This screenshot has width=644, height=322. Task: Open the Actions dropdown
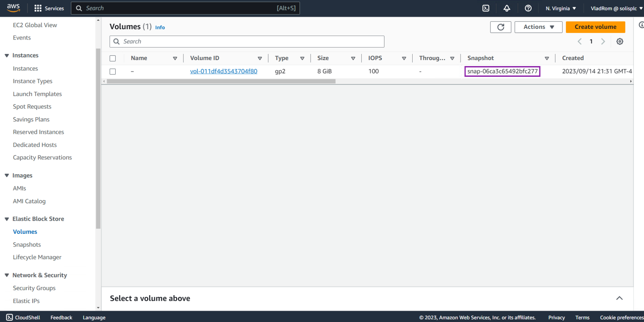[x=538, y=27]
